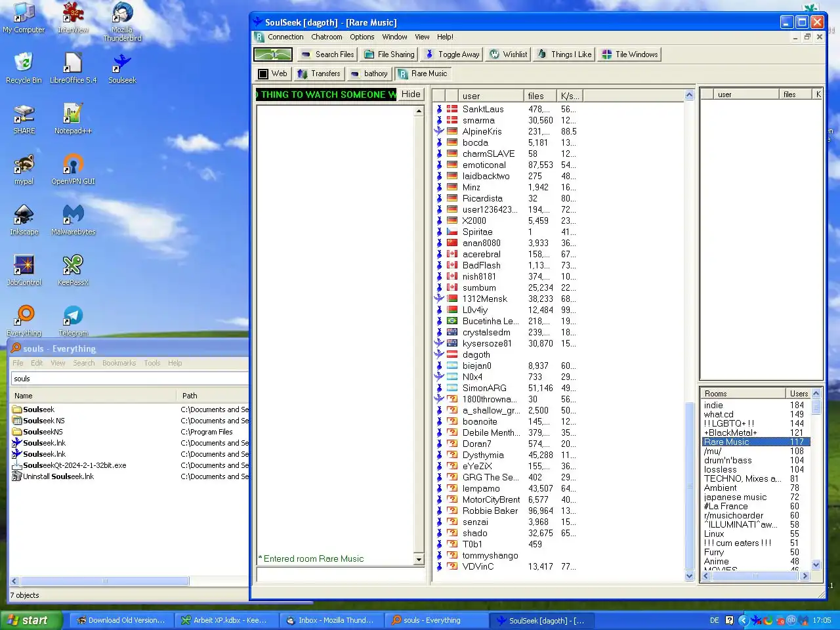The width and height of the screenshot is (840, 630).
Task: Select the Recycle Bin icon
Action: coord(24,68)
